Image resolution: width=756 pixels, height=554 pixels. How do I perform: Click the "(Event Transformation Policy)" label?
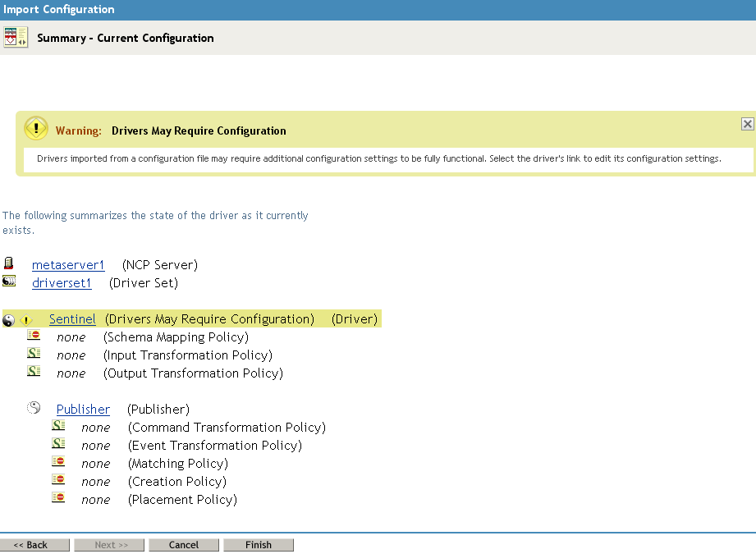(215, 446)
